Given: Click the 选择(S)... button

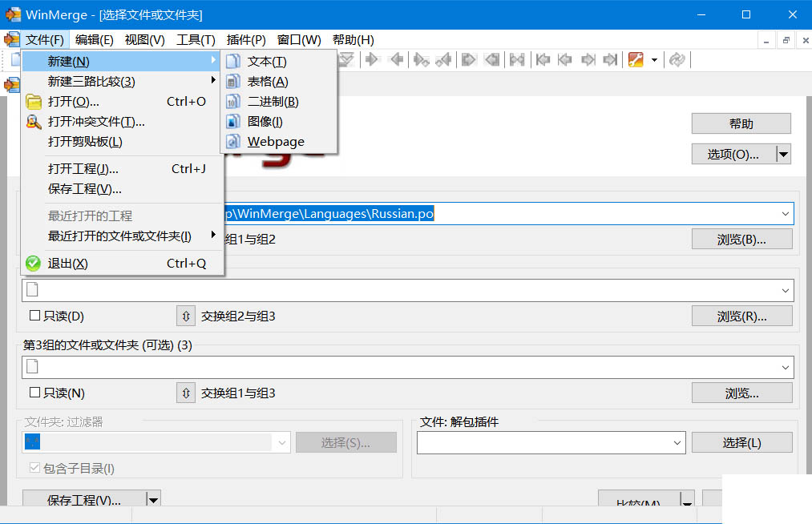Looking at the screenshot, I should click(x=346, y=443).
